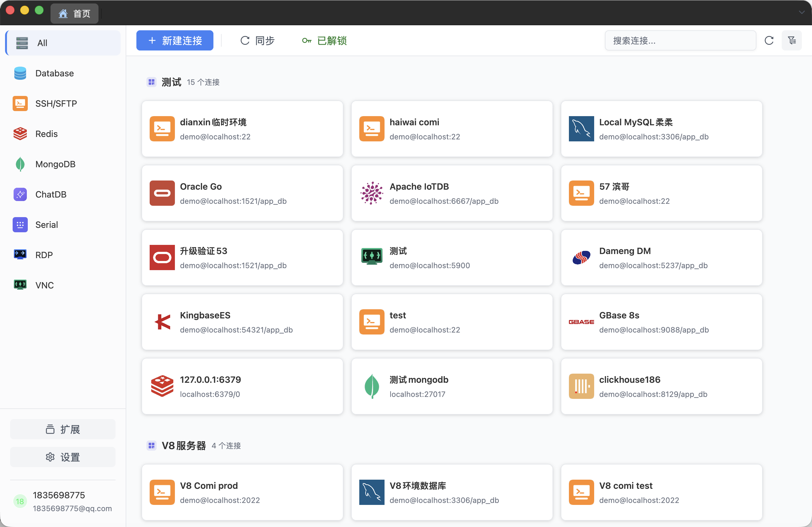Open Local MySQL 柔柔 dolphin icon

point(581,129)
